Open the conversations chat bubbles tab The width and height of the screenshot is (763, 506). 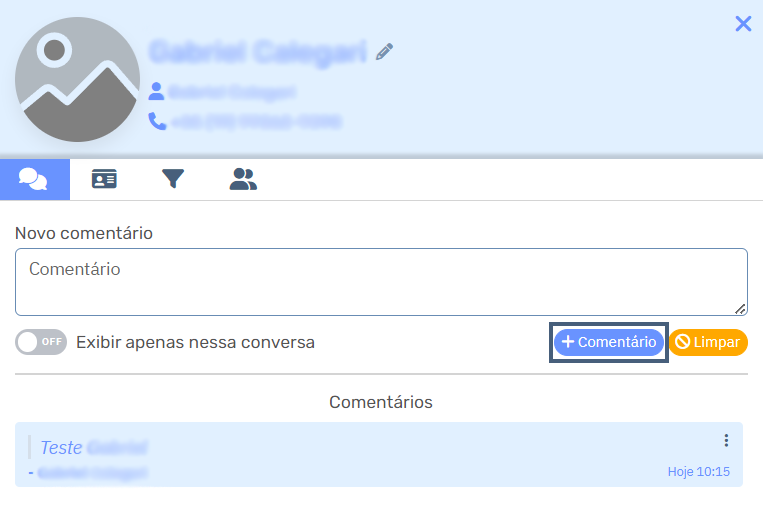(x=35, y=179)
